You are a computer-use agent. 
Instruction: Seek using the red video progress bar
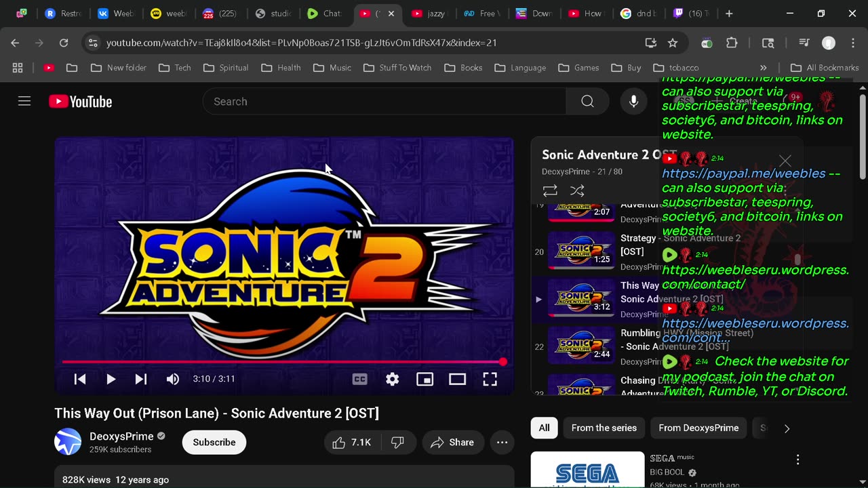coord(283,362)
